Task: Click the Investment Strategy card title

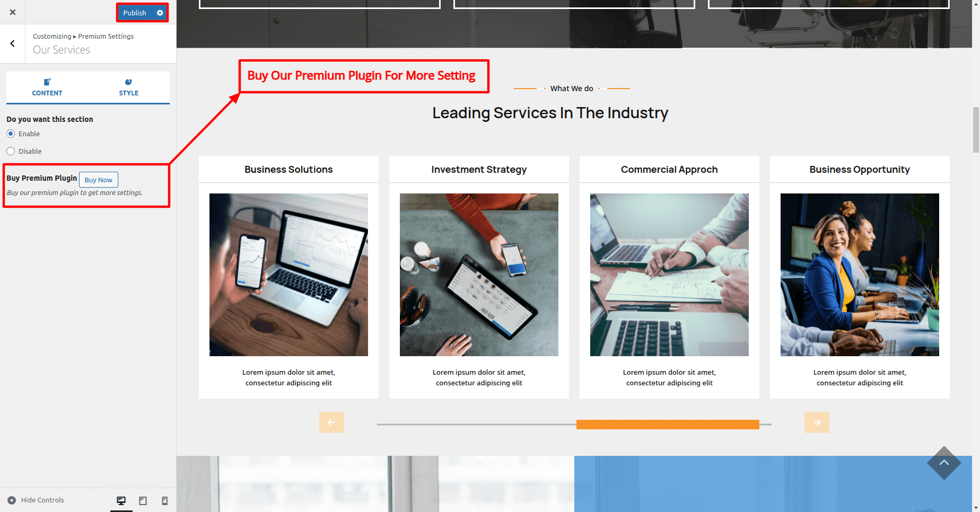Action: click(x=479, y=170)
